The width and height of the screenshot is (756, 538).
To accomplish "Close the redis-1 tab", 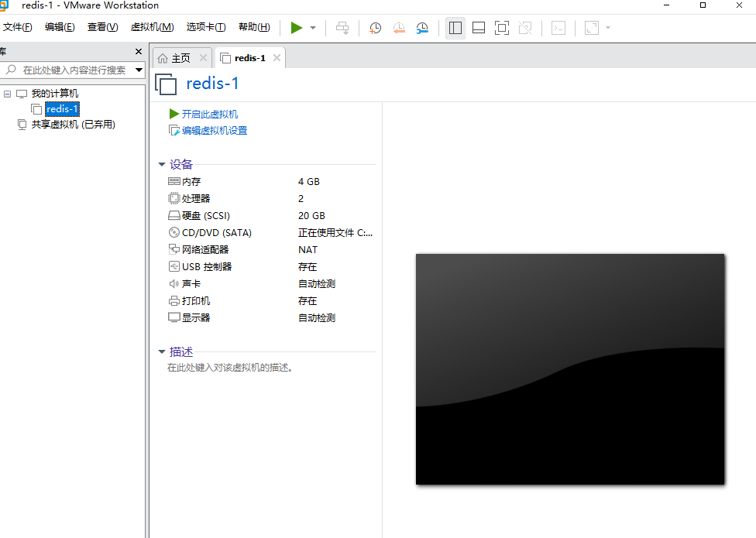I will pyautogui.click(x=277, y=58).
